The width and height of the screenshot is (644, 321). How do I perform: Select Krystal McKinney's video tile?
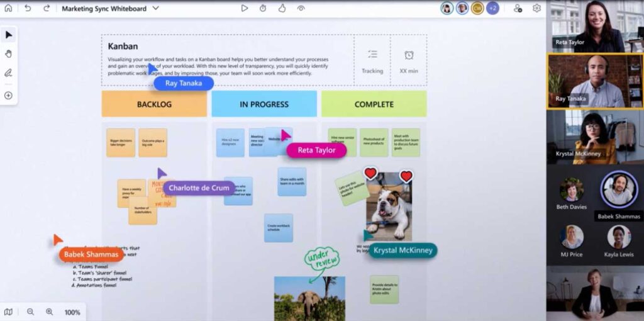coord(595,137)
